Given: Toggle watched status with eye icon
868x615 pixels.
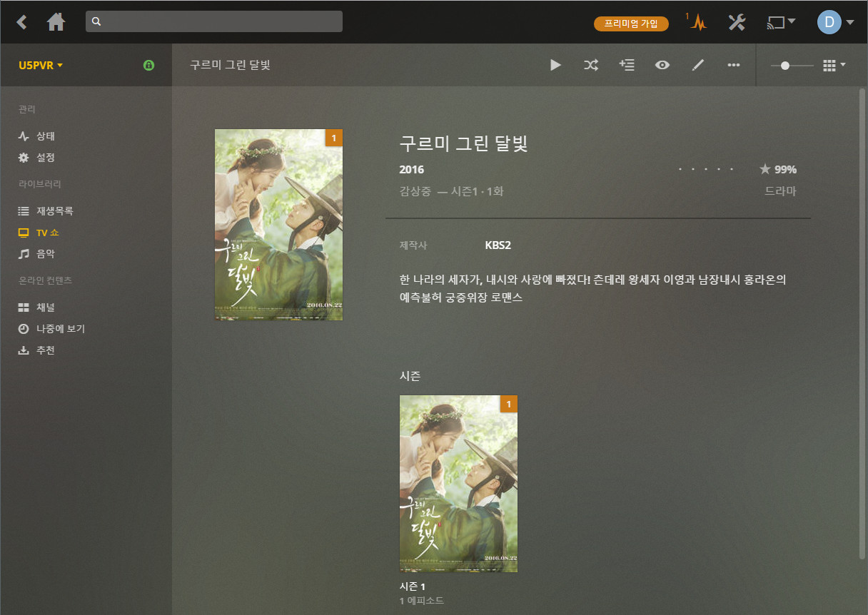Looking at the screenshot, I should click(662, 65).
